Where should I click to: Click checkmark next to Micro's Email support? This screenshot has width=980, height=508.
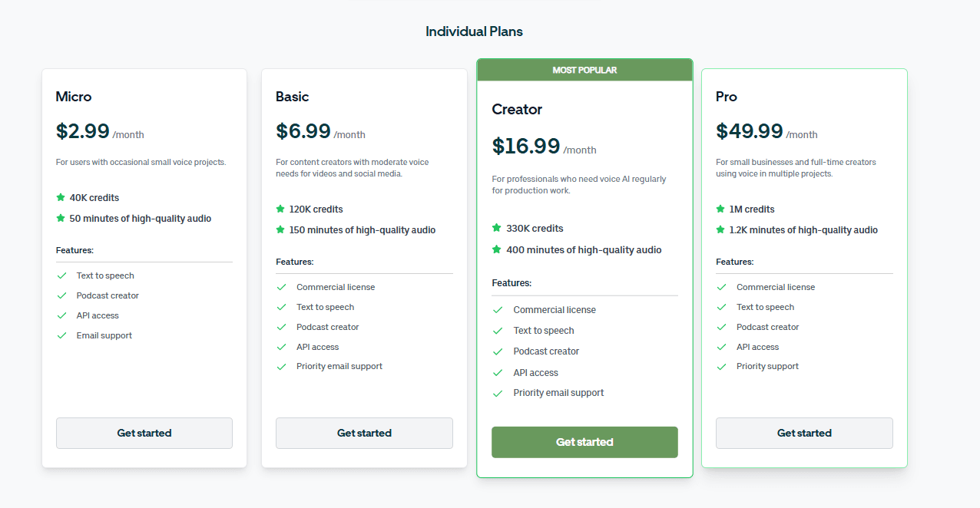pyautogui.click(x=61, y=335)
